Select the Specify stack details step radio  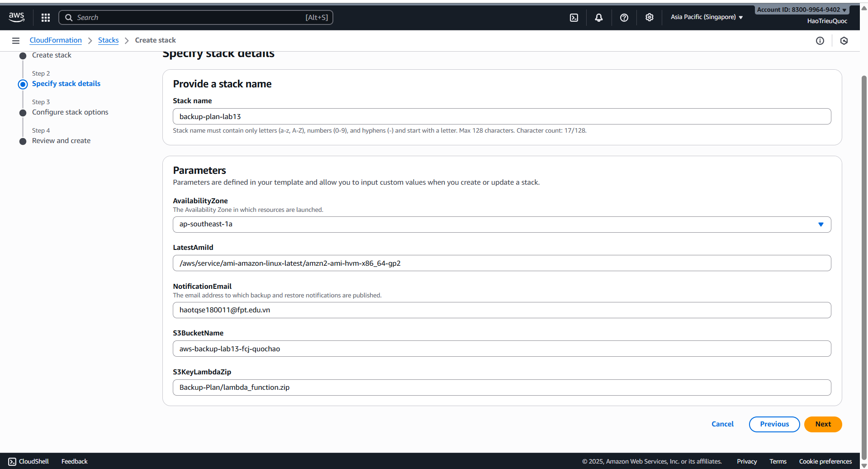point(23,84)
